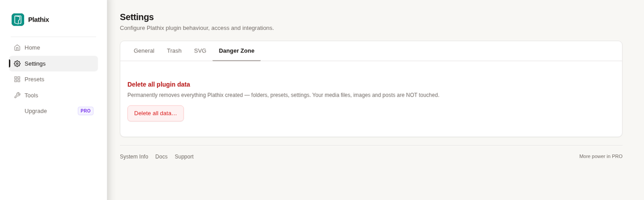This screenshot has height=200, width=644.
Task: Switch to the Trash tab
Action: tap(174, 51)
